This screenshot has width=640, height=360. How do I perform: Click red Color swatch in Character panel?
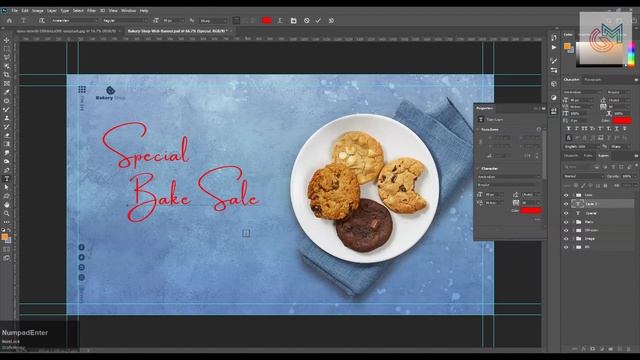click(x=622, y=120)
